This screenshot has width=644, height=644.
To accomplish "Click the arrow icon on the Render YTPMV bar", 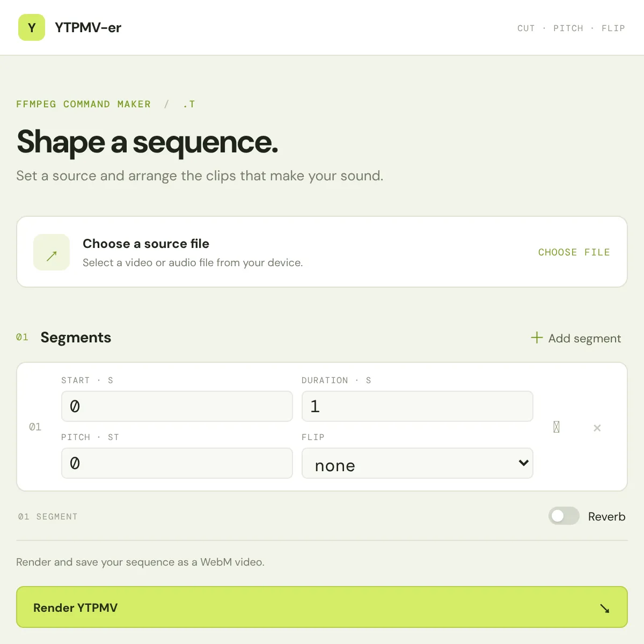I will tap(605, 608).
